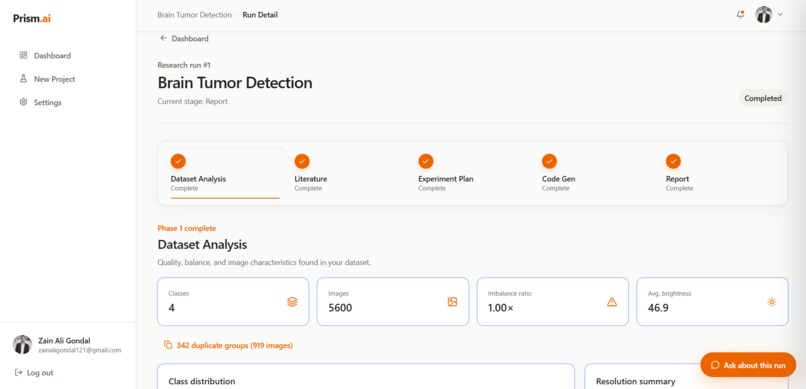Click the Code Gen checkmark circle
Image resolution: width=806 pixels, height=389 pixels.
pyautogui.click(x=549, y=161)
